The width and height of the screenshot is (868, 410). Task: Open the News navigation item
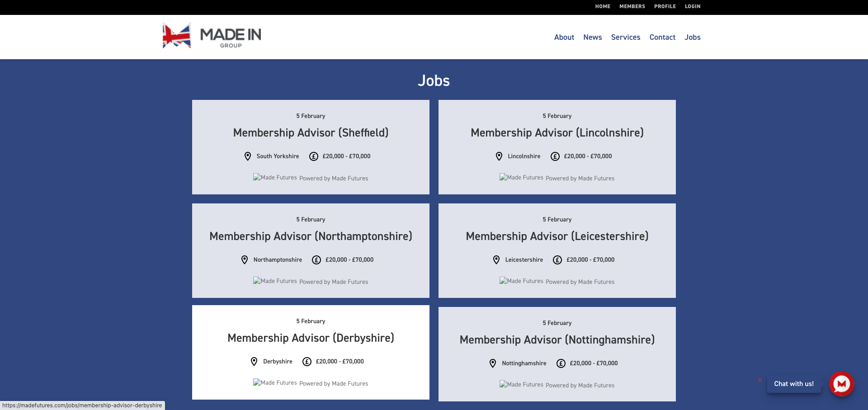[592, 37]
